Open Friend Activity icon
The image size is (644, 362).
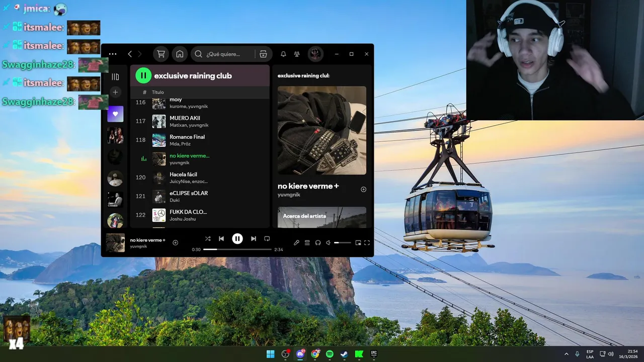[x=297, y=54]
